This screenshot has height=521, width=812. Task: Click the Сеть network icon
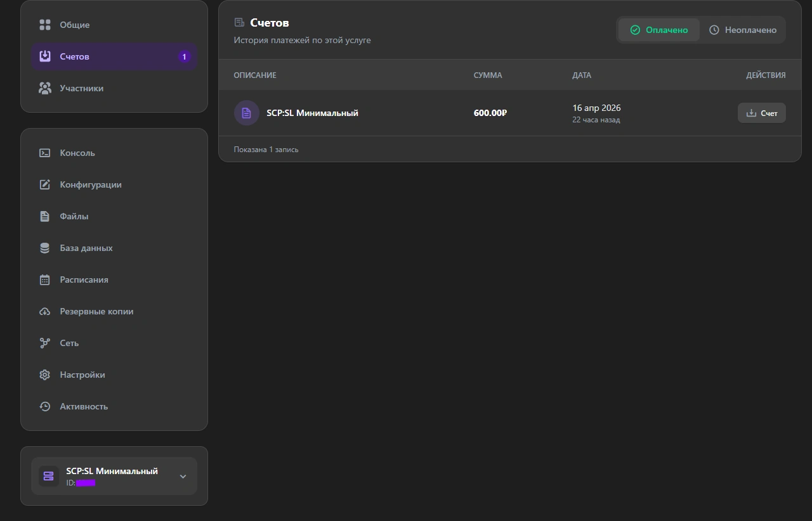coord(44,343)
